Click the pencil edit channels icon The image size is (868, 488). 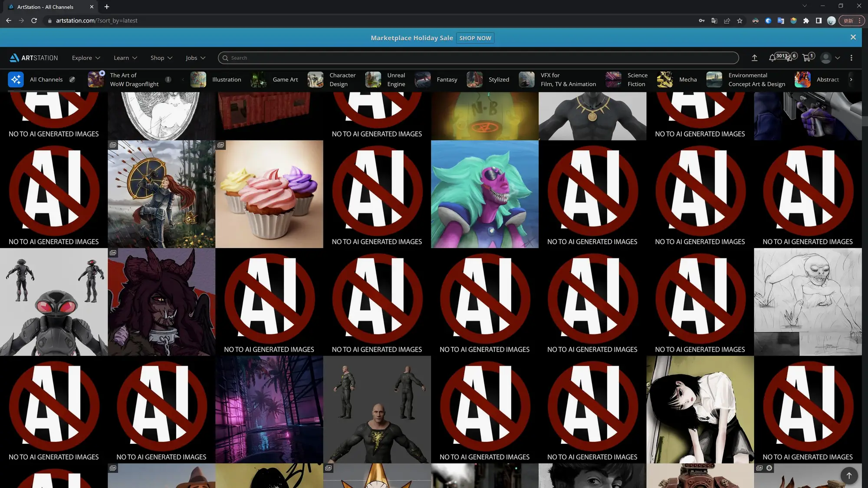point(72,79)
